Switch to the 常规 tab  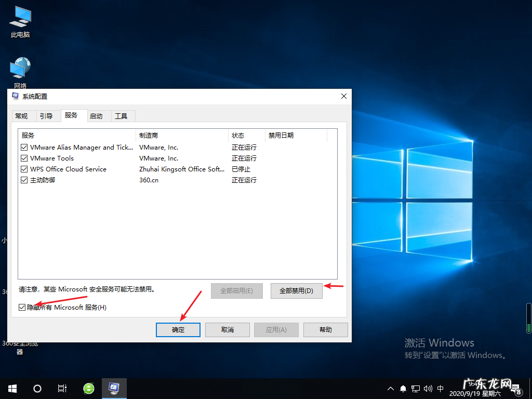(x=23, y=115)
